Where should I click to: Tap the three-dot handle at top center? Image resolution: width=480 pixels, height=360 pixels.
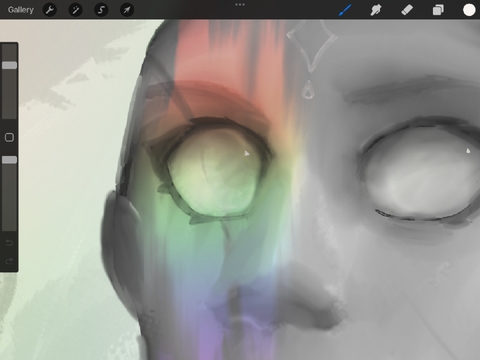point(240,5)
